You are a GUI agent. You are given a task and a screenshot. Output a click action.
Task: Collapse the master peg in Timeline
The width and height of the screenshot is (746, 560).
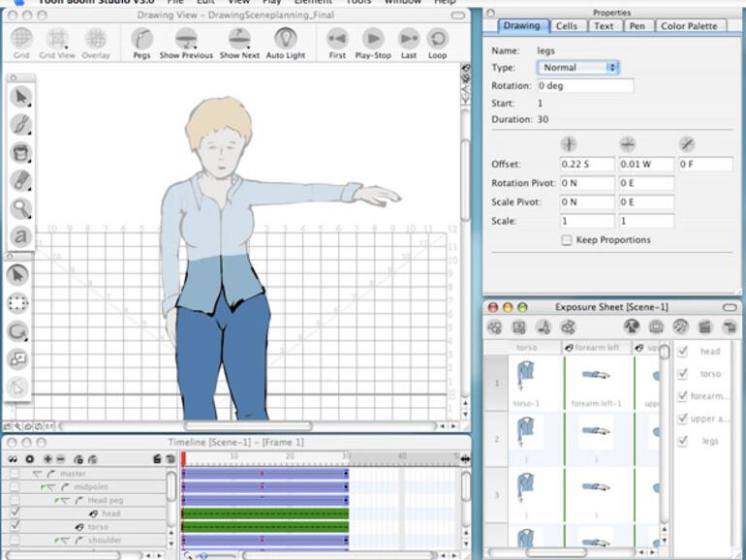37,474
